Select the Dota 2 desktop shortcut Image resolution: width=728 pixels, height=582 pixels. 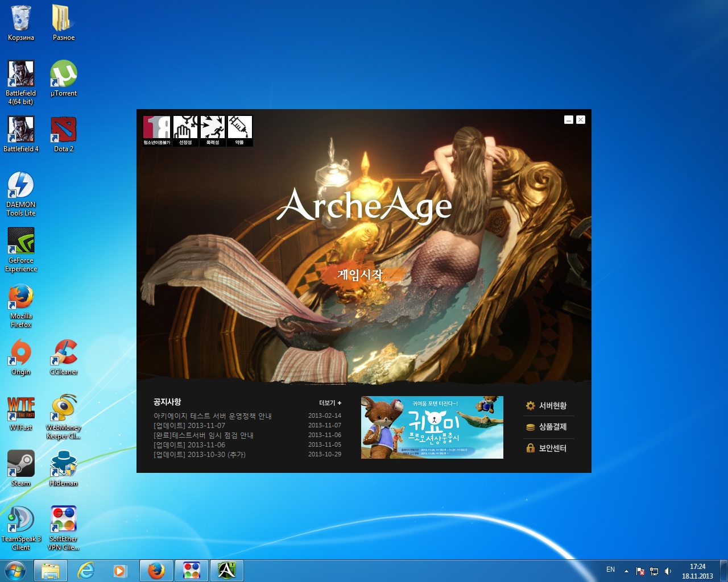pyautogui.click(x=64, y=135)
